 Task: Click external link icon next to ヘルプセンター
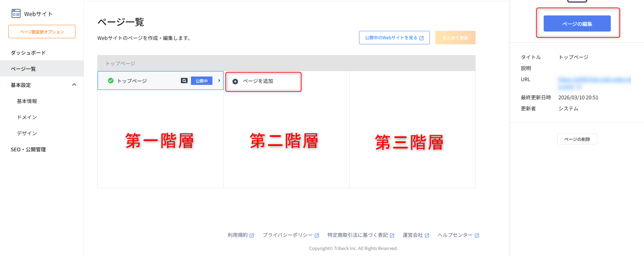click(x=477, y=236)
